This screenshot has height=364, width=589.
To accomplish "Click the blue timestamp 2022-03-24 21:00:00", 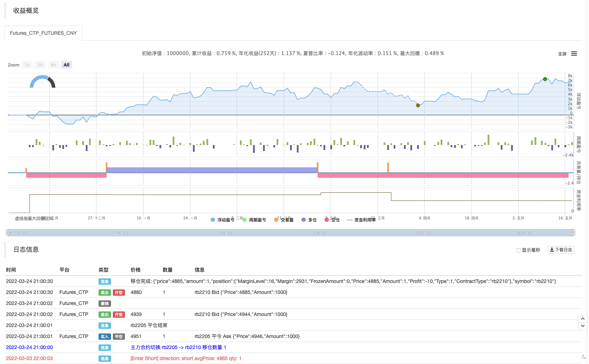I will tap(30, 347).
